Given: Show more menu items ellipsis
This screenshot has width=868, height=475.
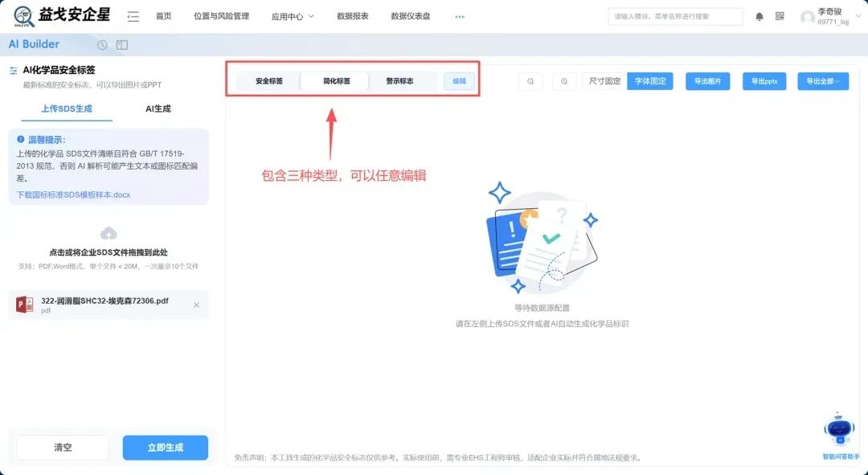Looking at the screenshot, I should click(x=460, y=17).
